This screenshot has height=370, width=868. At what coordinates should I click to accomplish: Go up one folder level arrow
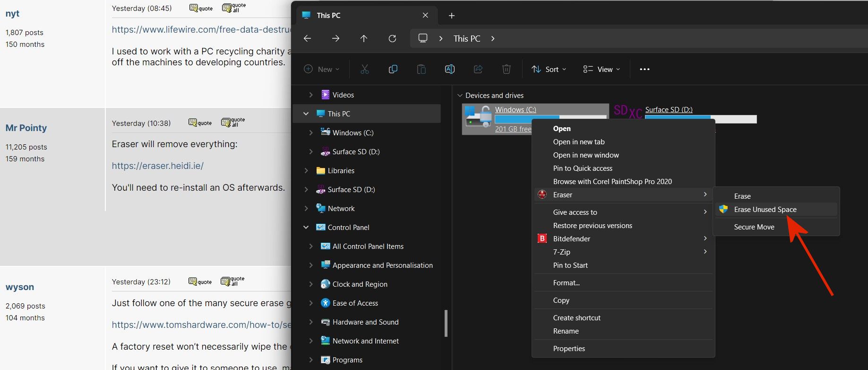pos(364,38)
